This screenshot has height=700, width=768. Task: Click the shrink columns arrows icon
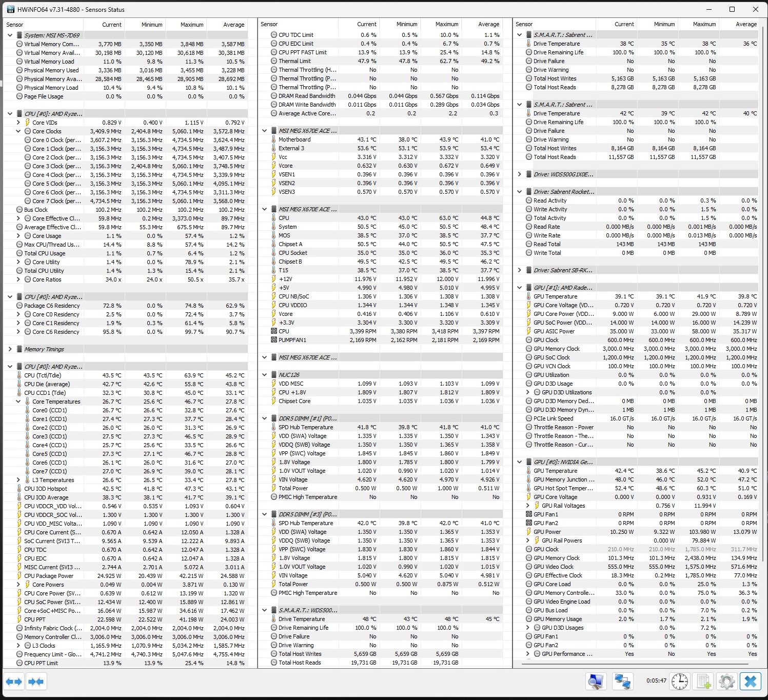click(x=36, y=682)
